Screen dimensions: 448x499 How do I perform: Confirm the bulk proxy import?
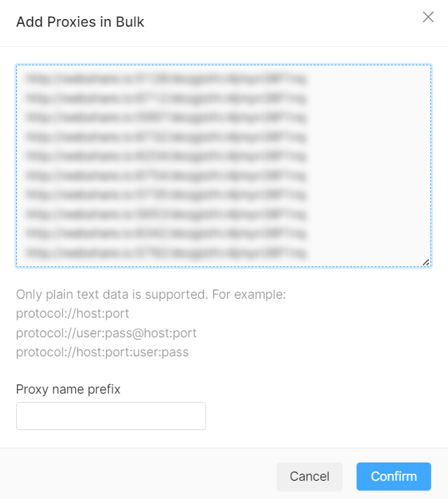394,477
